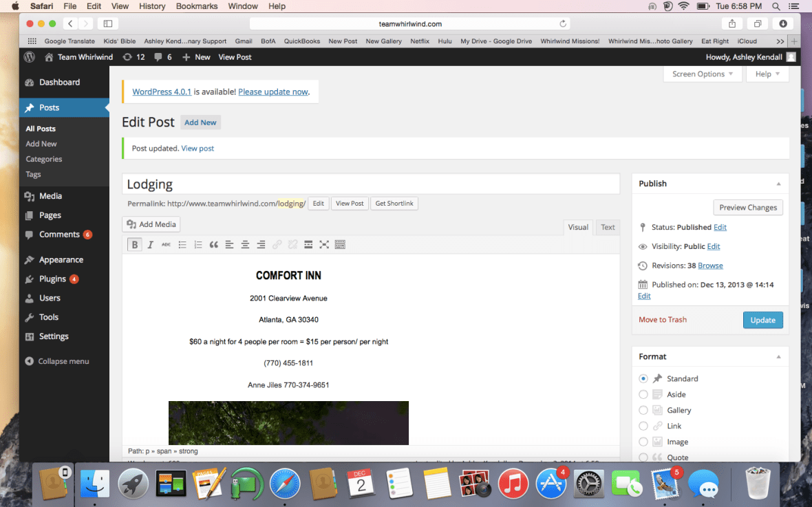Collapse the Publish panel

point(778,183)
